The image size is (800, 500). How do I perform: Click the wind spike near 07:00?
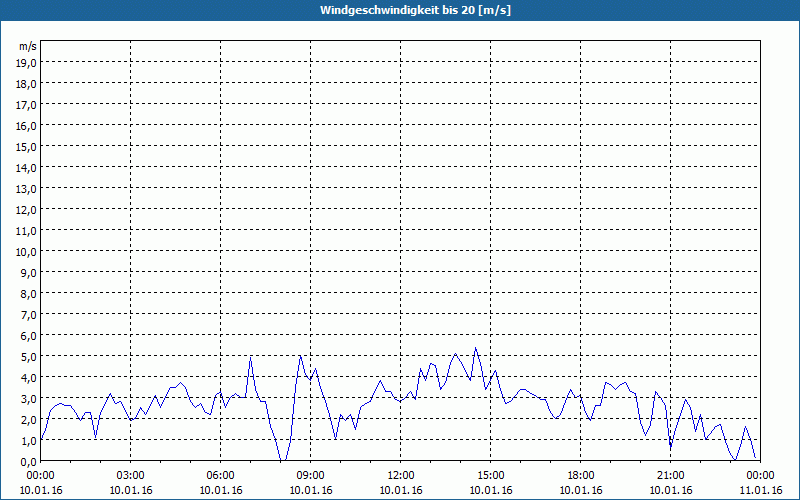[251, 357]
